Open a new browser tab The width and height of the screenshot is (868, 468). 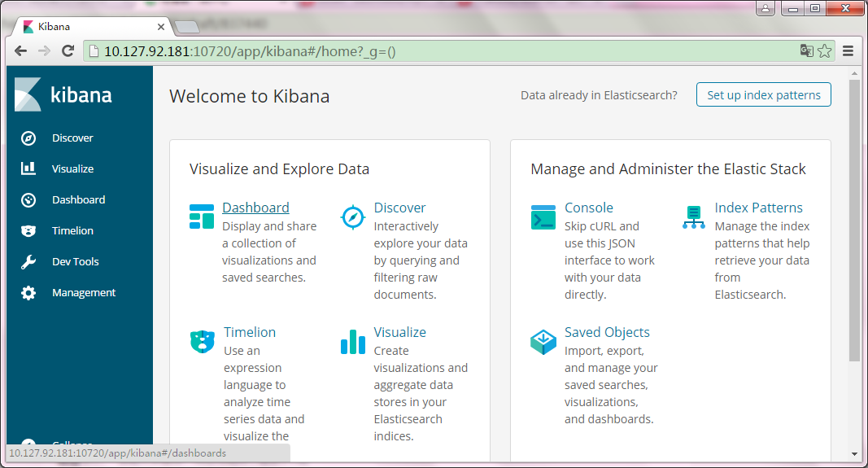coord(186,27)
